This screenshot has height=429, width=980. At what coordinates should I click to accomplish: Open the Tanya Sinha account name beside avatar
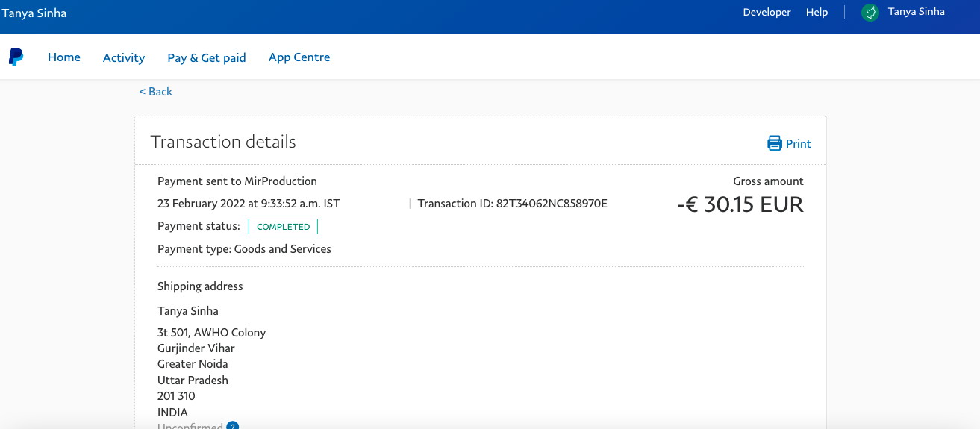click(916, 12)
